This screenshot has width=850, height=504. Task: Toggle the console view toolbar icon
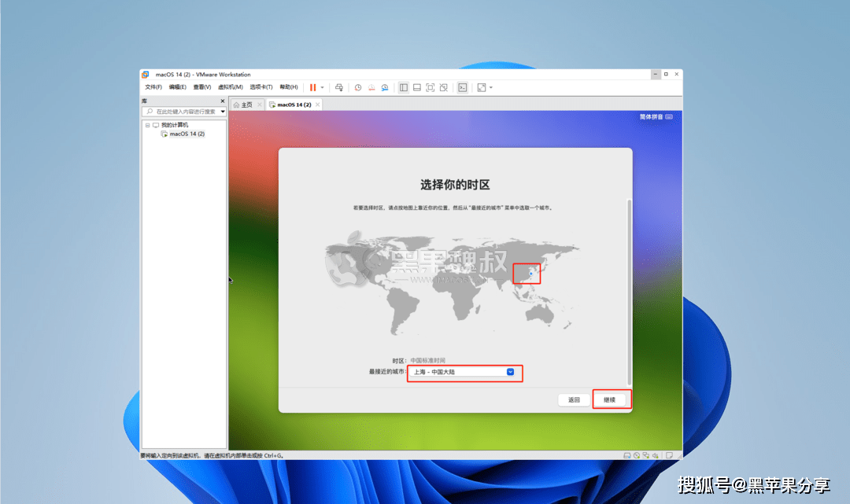tap(463, 87)
